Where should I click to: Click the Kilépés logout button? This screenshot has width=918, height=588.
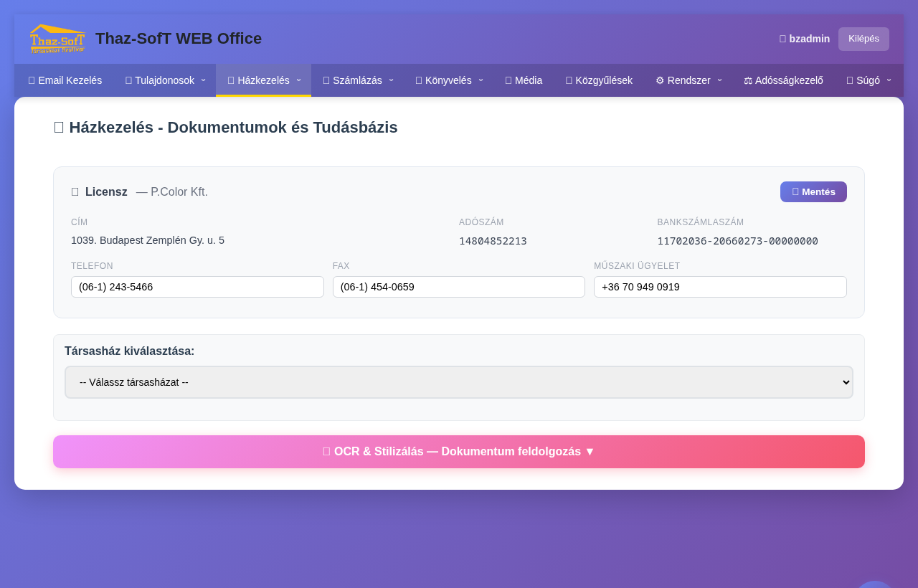click(x=863, y=39)
